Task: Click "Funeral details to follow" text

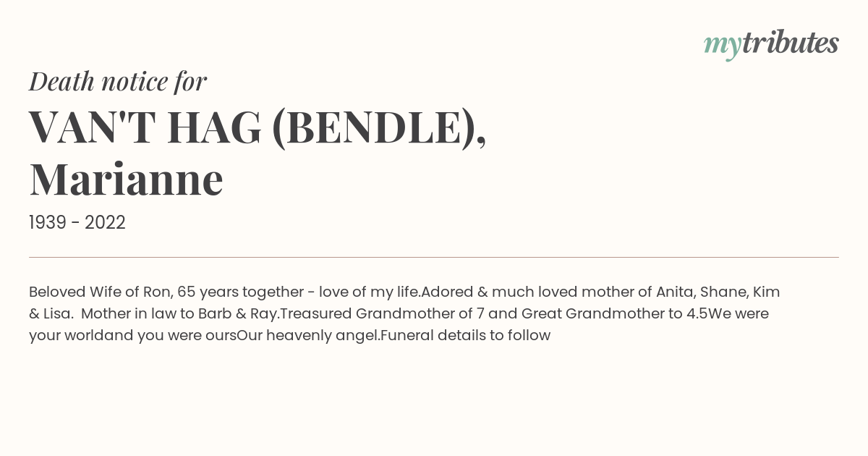Action: pos(464,336)
